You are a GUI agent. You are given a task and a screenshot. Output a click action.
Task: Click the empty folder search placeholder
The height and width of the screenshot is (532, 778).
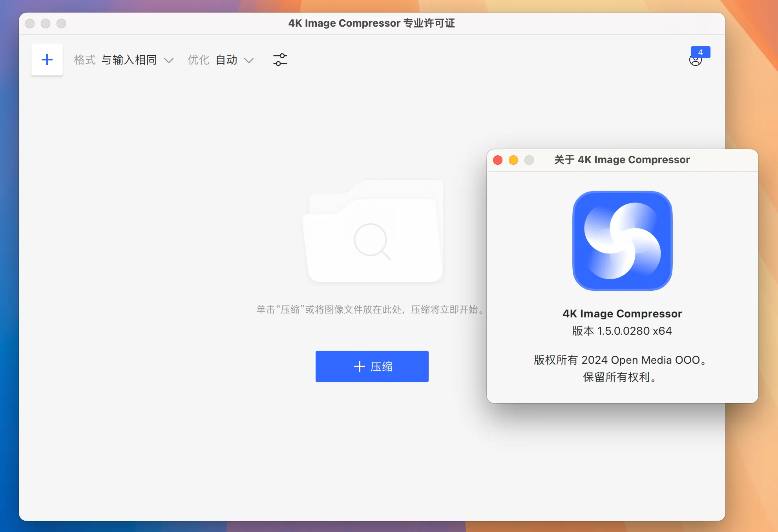(x=373, y=231)
